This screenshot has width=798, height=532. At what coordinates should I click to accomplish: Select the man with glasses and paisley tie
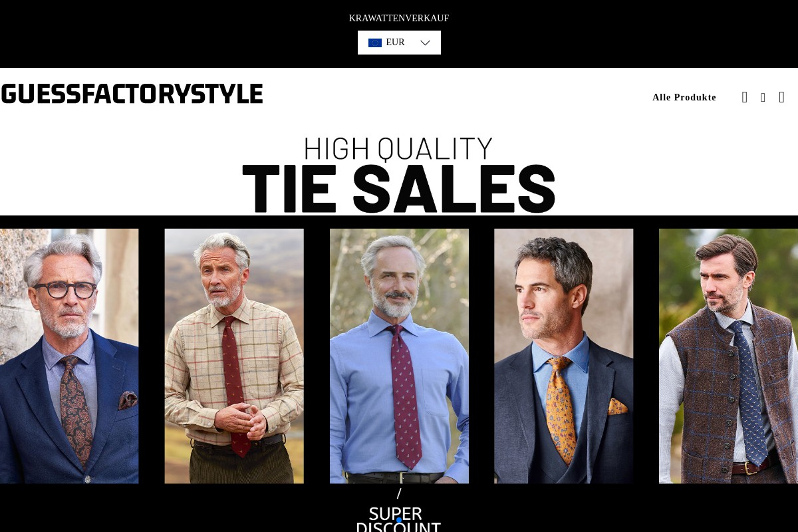click(69, 356)
